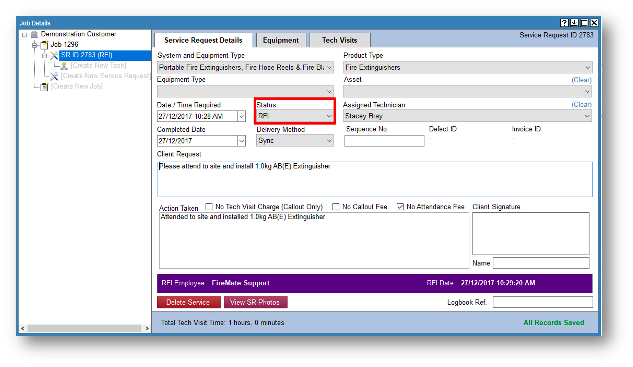
Task: Select Create New Task in tree
Action: [x=99, y=65]
